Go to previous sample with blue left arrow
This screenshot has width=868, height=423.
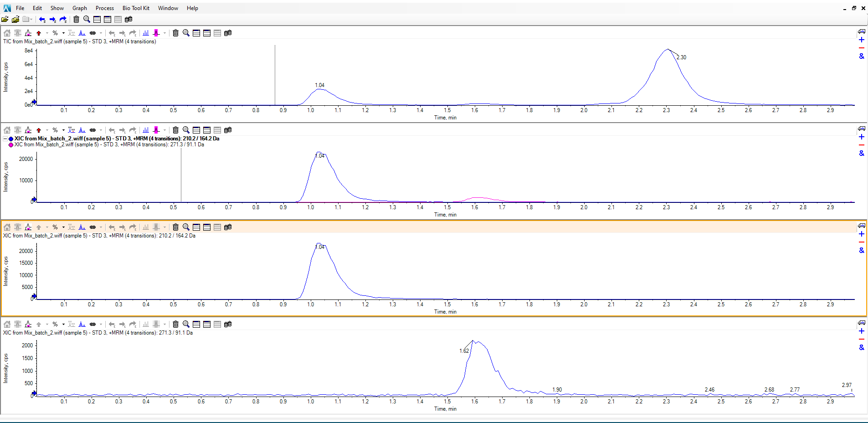(42, 19)
